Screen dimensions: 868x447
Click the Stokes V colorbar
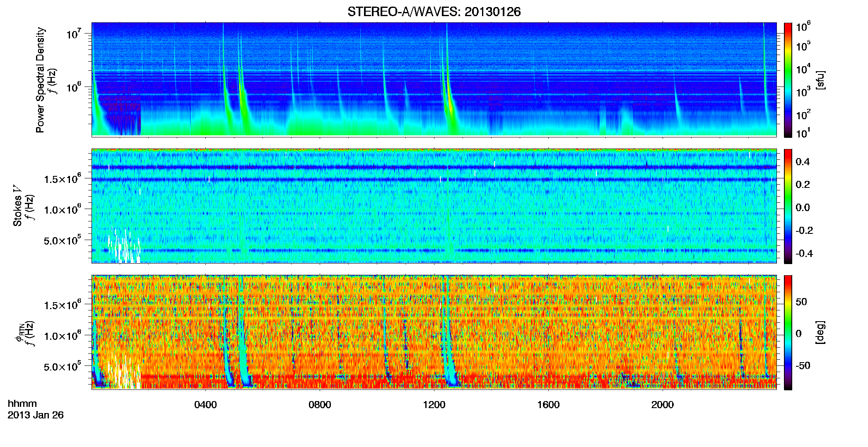788,206
